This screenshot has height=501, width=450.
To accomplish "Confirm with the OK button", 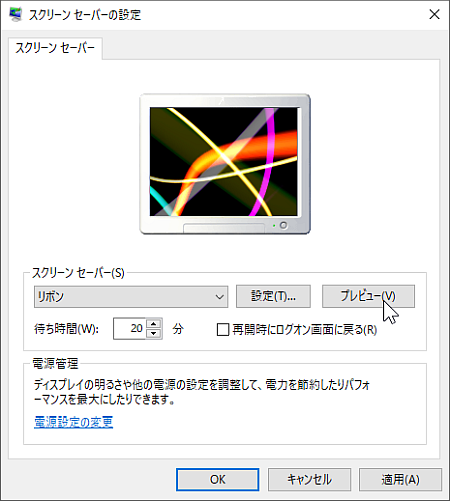I will point(218,479).
